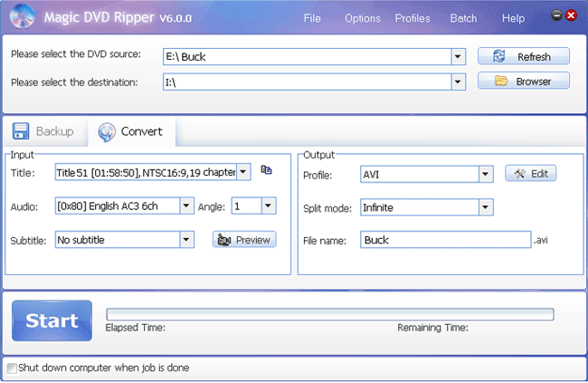Click the Magic DVD Ripper disc logo

click(23, 16)
